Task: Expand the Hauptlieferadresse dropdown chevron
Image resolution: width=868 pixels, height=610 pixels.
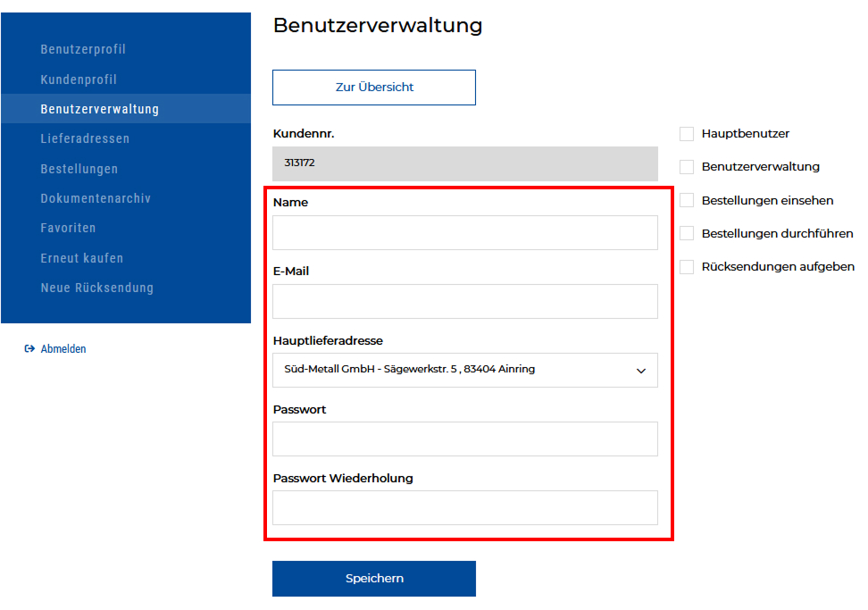Action: tap(640, 371)
